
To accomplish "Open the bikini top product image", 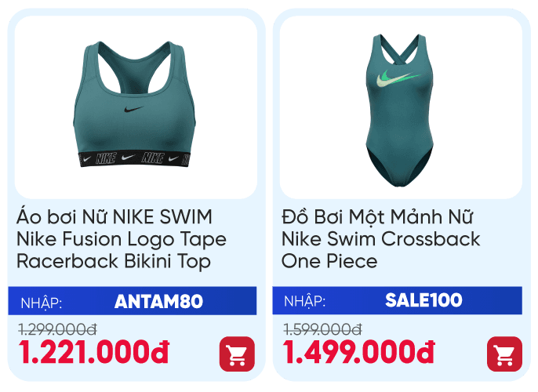I will [x=136, y=107].
